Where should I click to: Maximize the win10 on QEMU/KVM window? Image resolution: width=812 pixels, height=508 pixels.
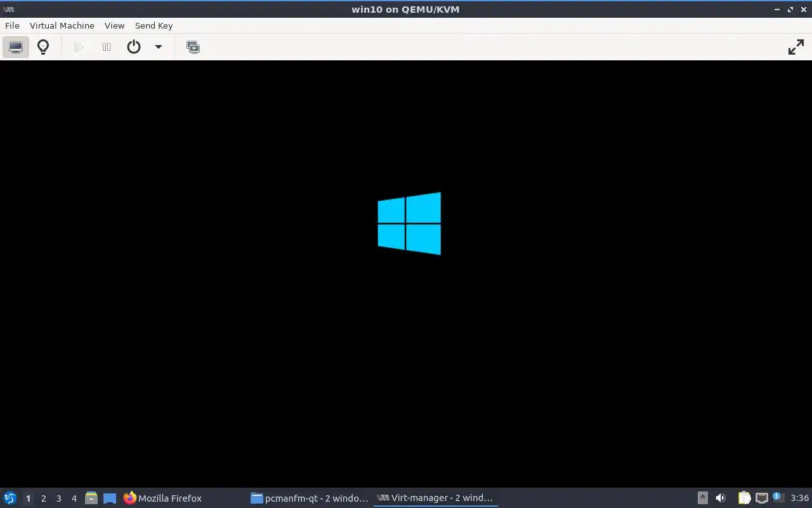tap(790, 10)
